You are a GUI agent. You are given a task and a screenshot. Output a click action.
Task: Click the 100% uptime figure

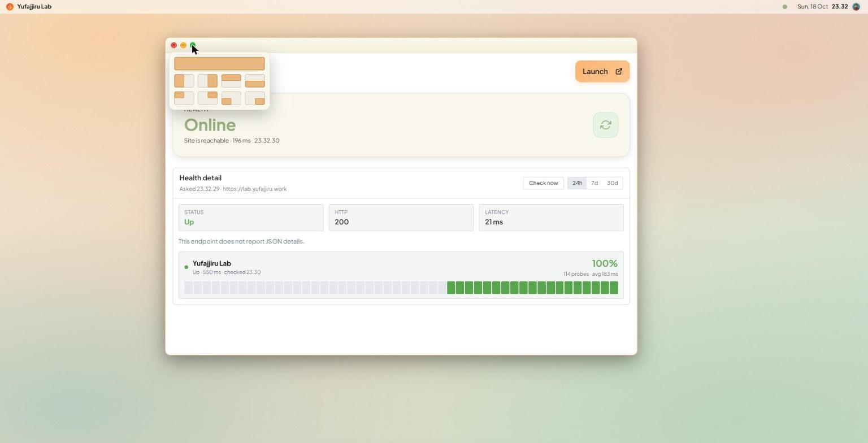(x=605, y=263)
